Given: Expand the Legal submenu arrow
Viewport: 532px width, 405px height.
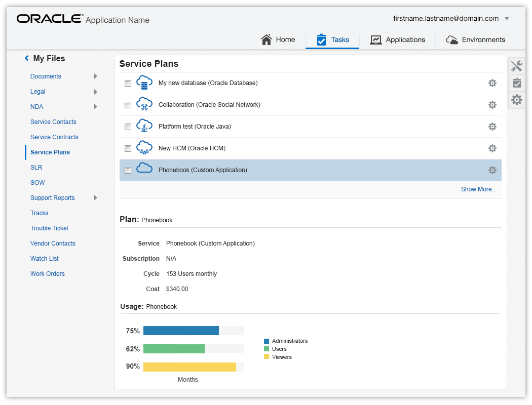Looking at the screenshot, I should 96,92.
